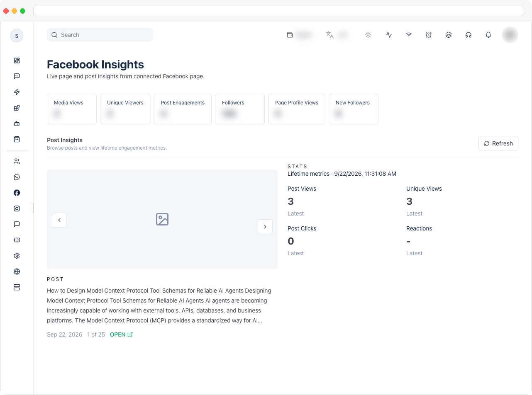
Task: Click the 'Sep 22, 2026' post date
Action: pyautogui.click(x=64, y=334)
